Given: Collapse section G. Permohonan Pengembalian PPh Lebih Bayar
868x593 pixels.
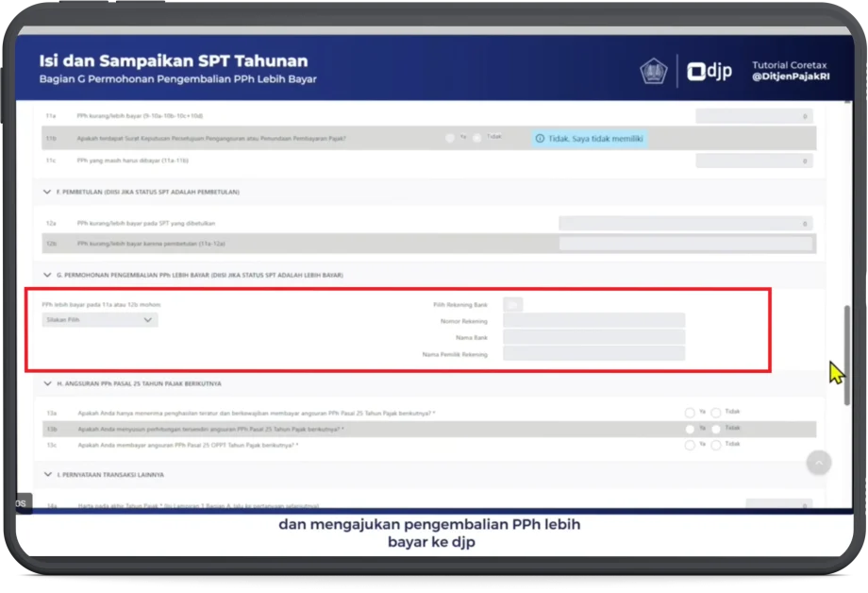Looking at the screenshot, I should point(47,275).
